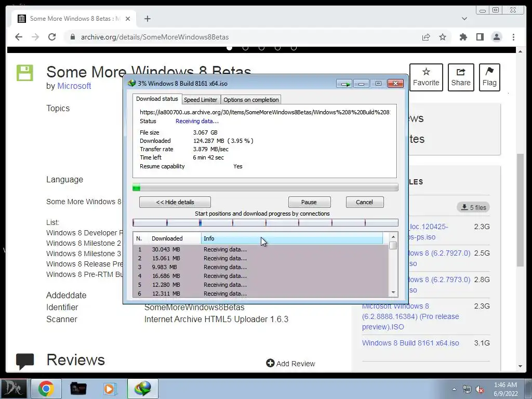
Task: Reload the archive.org page
Action: [52, 37]
